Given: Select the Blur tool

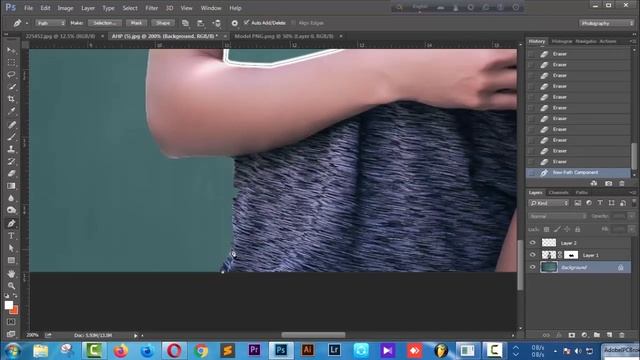Looking at the screenshot, I should click(11, 198).
